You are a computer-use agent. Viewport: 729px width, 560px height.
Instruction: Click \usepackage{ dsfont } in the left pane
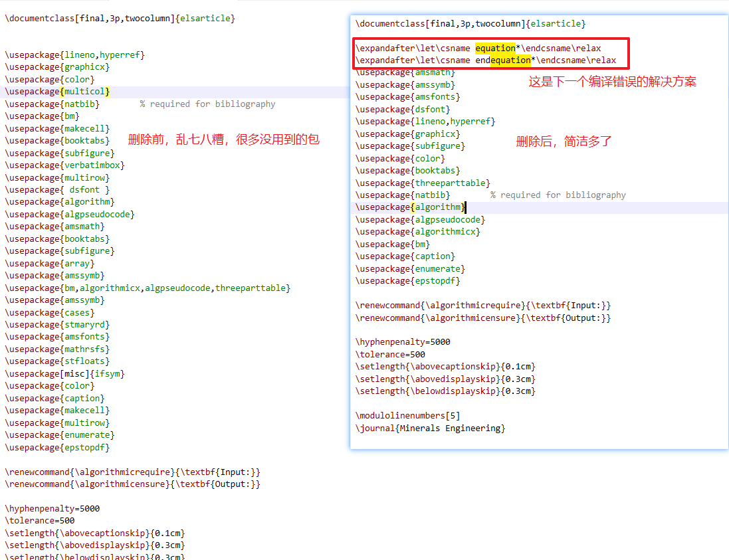[57, 190]
